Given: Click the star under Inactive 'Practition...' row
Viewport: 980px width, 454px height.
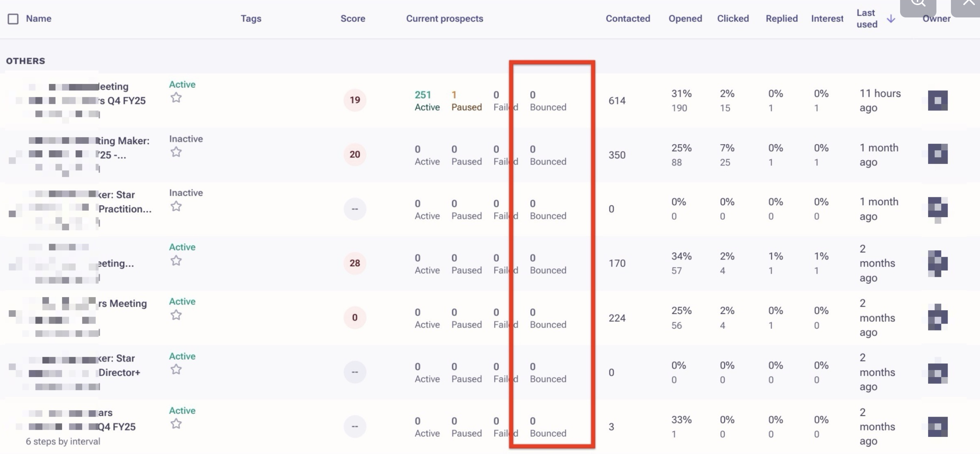Looking at the screenshot, I should (176, 206).
